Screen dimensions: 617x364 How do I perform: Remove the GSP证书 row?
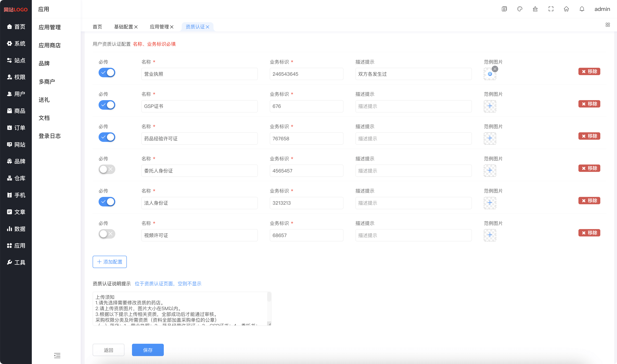(x=589, y=104)
